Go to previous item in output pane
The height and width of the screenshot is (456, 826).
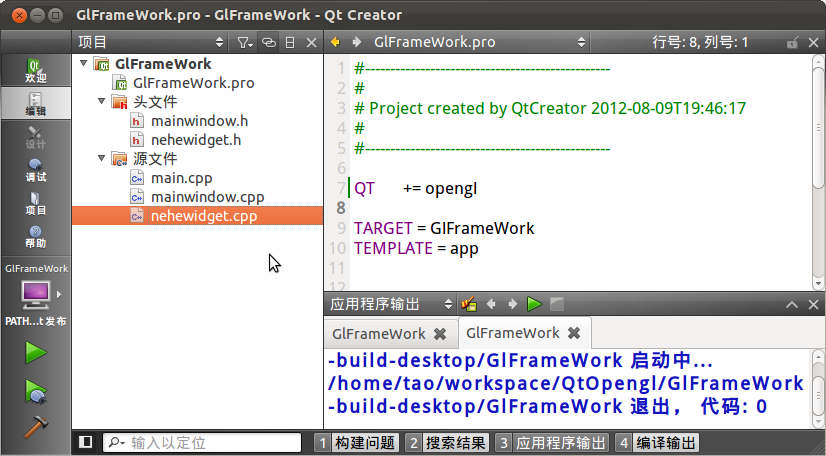pos(491,304)
